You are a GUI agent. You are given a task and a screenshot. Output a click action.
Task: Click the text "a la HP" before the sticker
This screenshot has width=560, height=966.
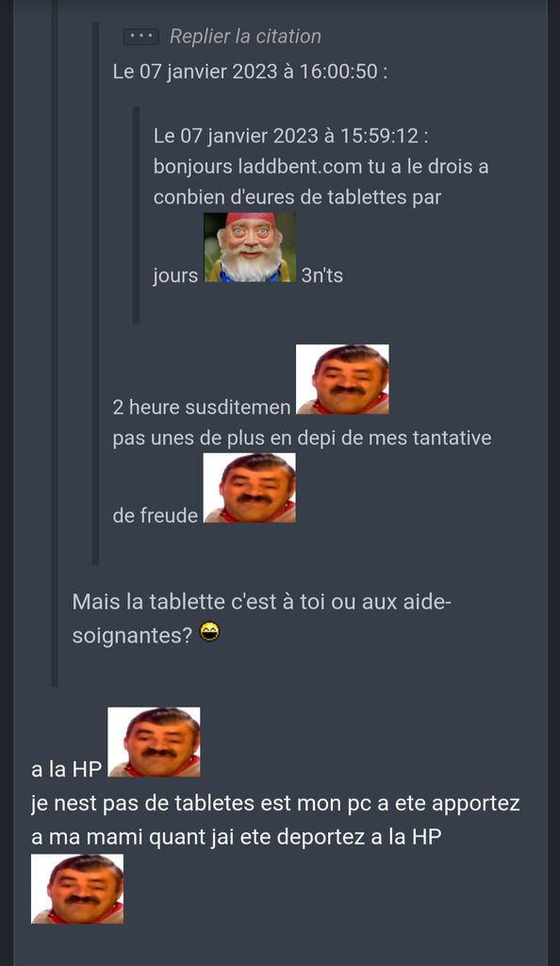66,770
